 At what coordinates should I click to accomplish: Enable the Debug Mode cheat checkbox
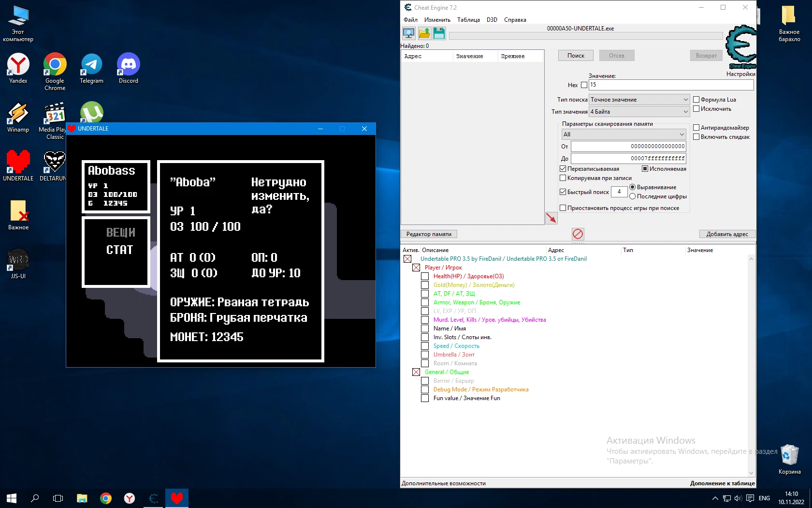tap(425, 389)
